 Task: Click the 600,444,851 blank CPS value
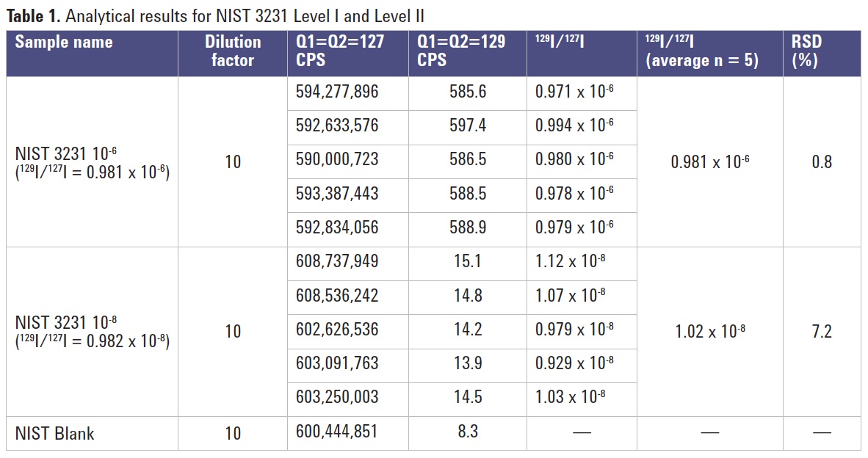pyautogui.click(x=337, y=432)
